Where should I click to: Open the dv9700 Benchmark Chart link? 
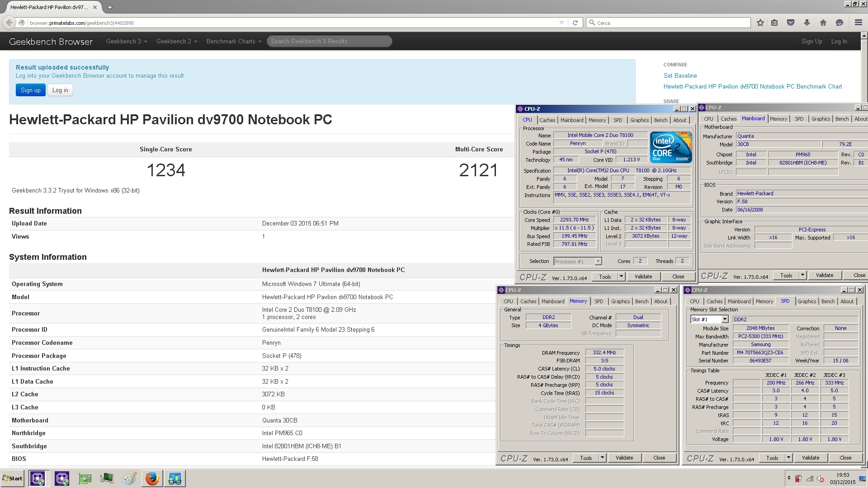[753, 86]
